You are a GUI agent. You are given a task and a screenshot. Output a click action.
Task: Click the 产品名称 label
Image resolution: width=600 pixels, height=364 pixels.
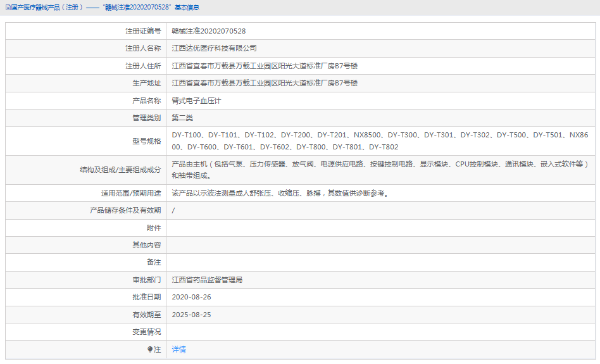[x=147, y=101]
